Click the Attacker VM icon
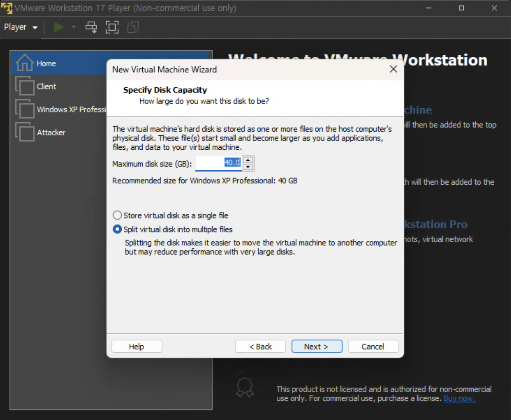The height and width of the screenshot is (420, 511). (25, 132)
